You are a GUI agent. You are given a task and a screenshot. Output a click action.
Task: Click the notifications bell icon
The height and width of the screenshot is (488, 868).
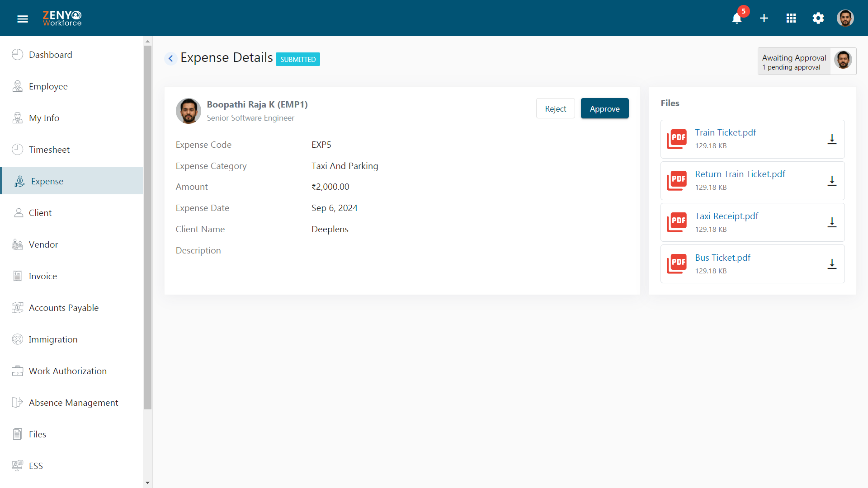tap(737, 18)
